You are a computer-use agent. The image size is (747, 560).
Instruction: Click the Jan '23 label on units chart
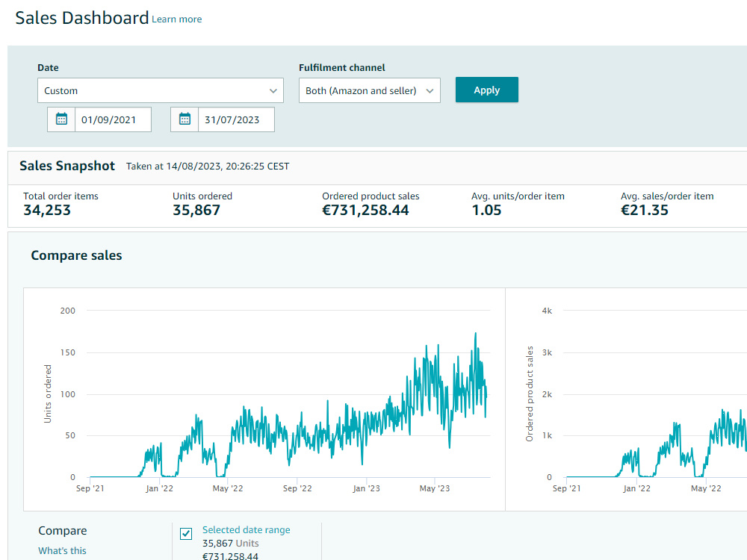click(x=366, y=488)
